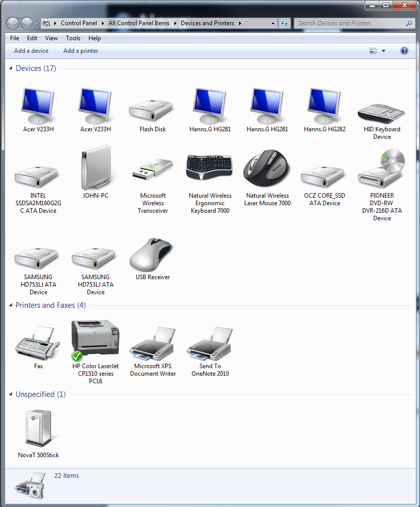Go to Control Panel breadcrumb
The height and width of the screenshot is (507, 420).
79,23
